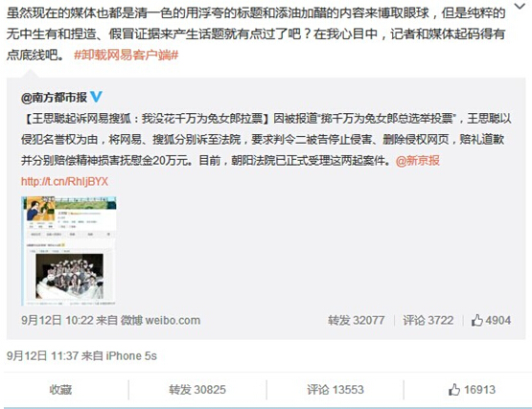This screenshot has width=532, height=409.
Task: Enlarge the attached screenshot thumbnail
Action: (69, 251)
